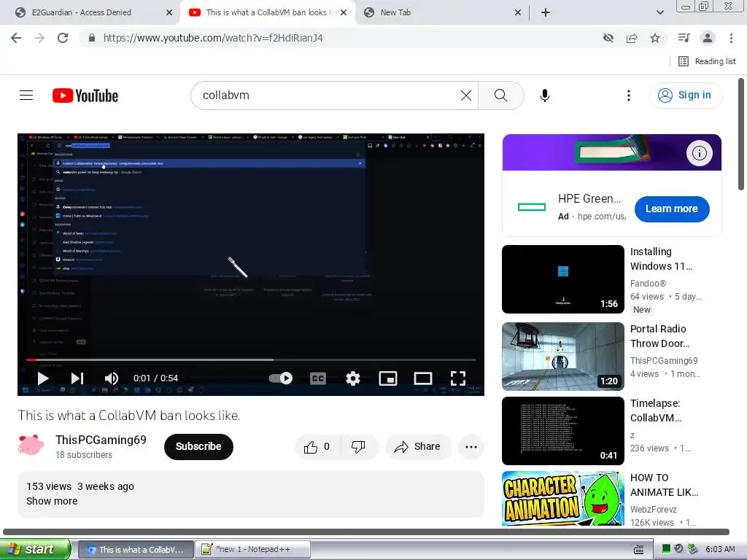Click the padlock icon in address bar
The width and height of the screenshot is (747, 560).
[92, 38]
